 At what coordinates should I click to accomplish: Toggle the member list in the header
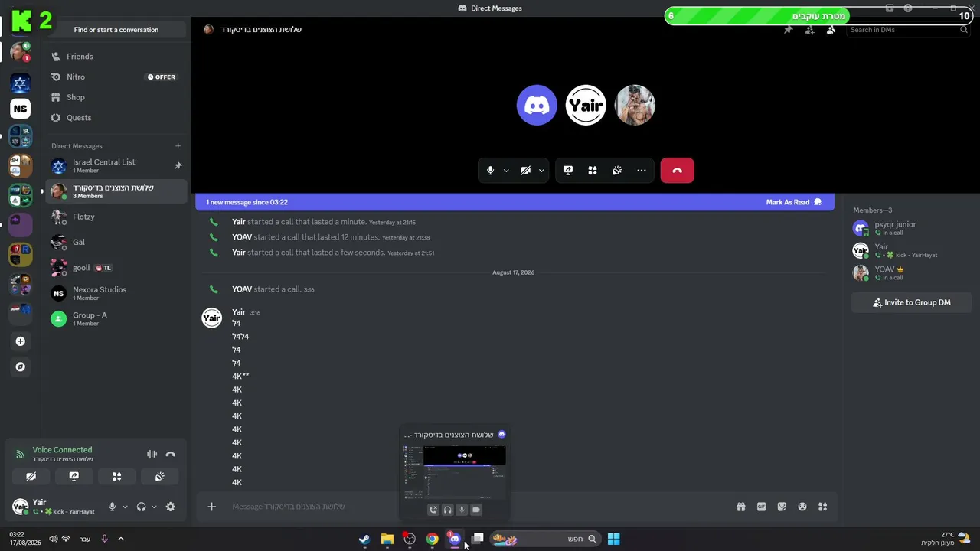pyautogui.click(x=831, y=30)
